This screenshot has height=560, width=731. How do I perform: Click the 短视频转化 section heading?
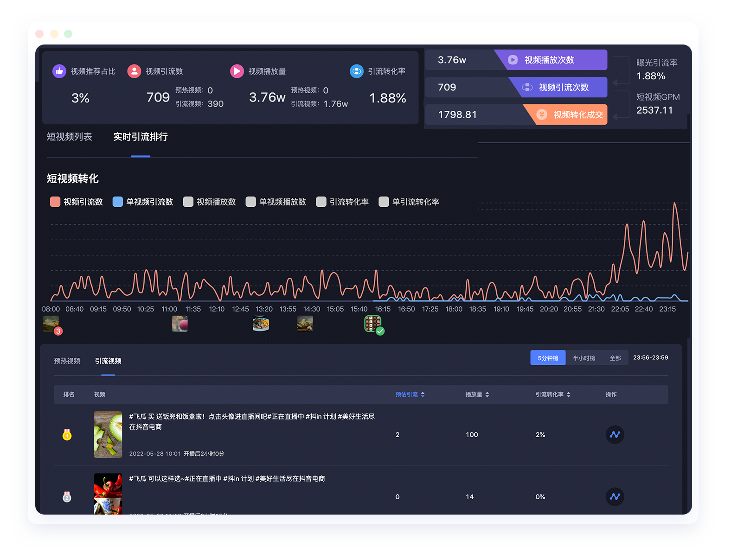[x=73, y=178]
